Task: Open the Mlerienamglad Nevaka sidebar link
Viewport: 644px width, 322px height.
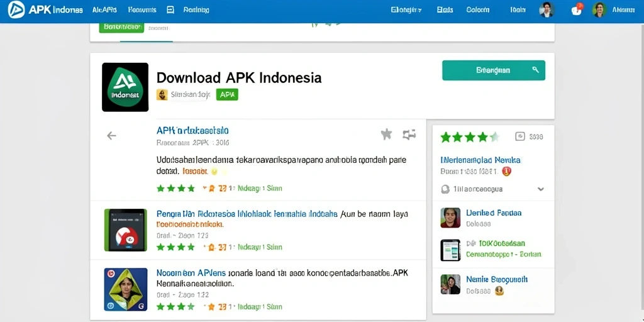Action: (x=480, y=160)
